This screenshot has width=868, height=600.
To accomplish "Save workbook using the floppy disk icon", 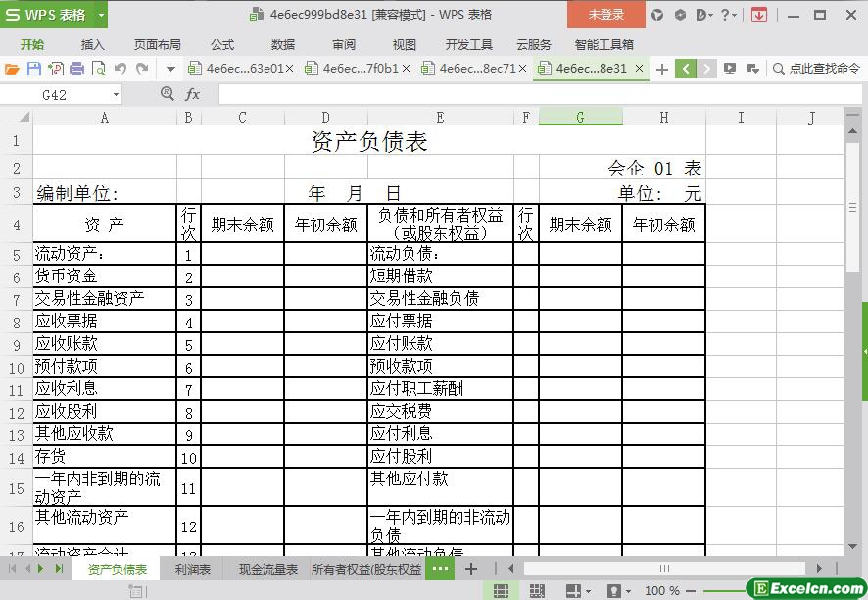I will click(33, 69).
